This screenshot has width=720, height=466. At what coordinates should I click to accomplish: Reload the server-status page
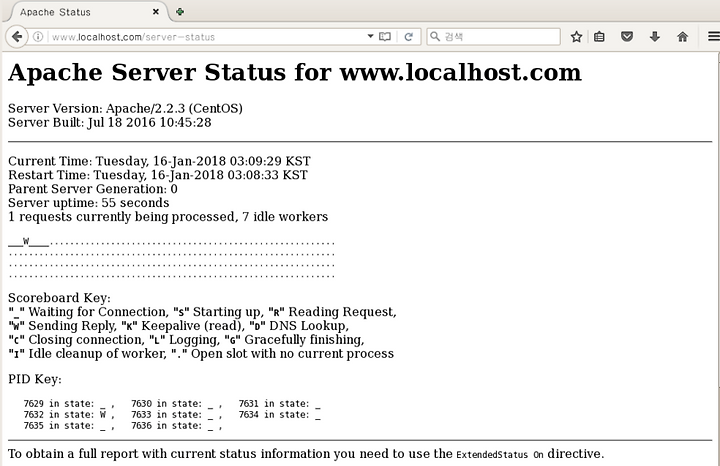click(408, 37)
